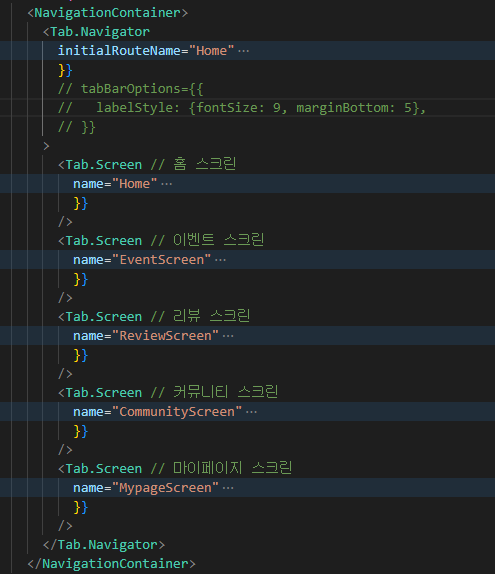The width and height of the screenshot is (495, 574).
Task: Unfold collapsed region after name="CommunityScreen"
Action: (251, 412)
